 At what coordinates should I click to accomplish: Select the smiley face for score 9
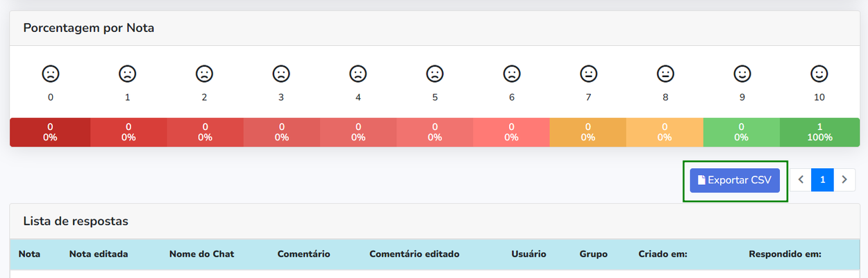tap(742, 73)
